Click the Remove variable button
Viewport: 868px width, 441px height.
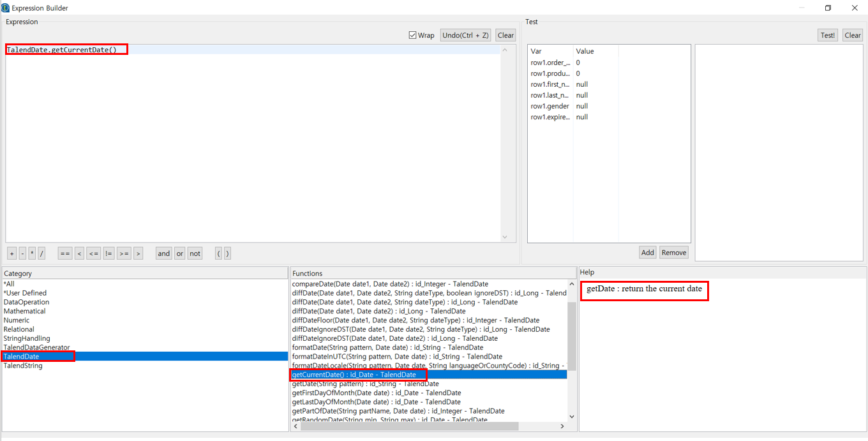pos(674,252)
